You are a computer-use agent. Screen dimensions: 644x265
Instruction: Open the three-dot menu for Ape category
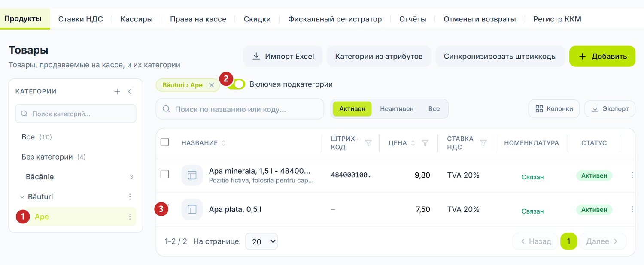130,217
